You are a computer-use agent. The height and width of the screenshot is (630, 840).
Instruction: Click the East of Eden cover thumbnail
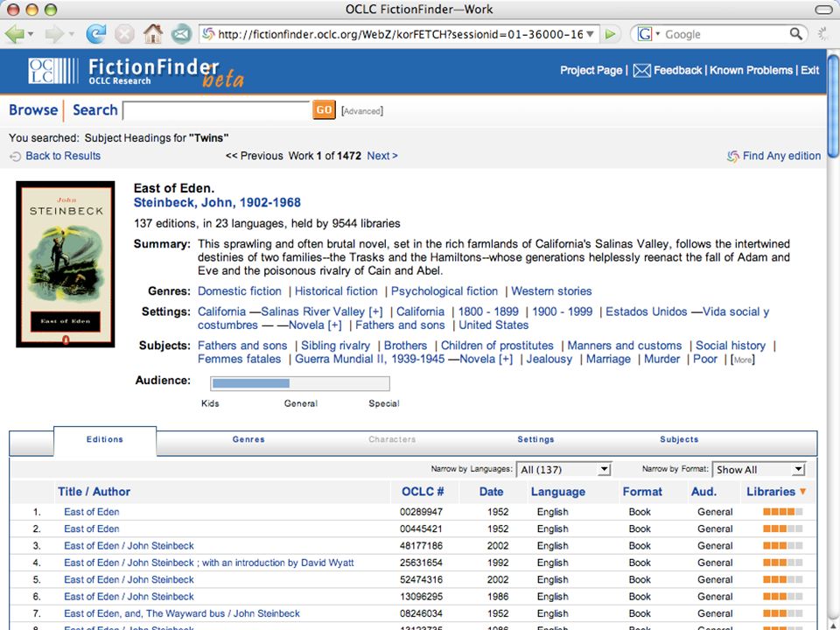[66, 264]
